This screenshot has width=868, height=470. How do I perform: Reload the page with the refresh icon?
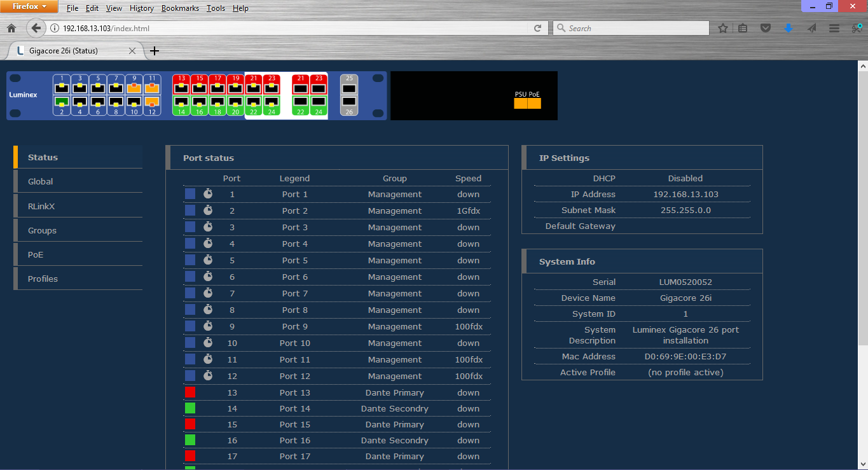[537, 28]
